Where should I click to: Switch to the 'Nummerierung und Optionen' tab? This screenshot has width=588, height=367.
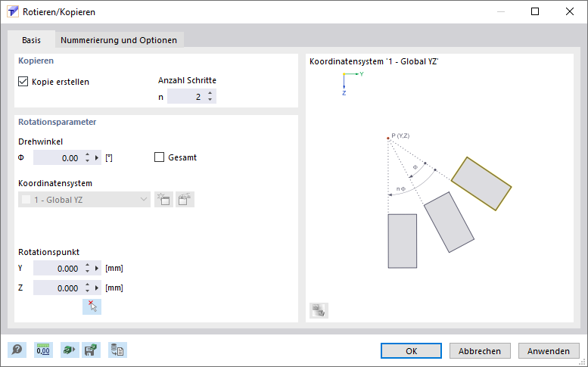click(x=119, y=40)
